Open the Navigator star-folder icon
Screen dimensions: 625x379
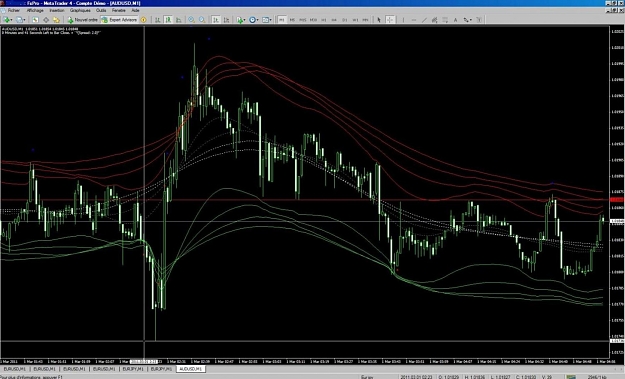tap(56, 20)
